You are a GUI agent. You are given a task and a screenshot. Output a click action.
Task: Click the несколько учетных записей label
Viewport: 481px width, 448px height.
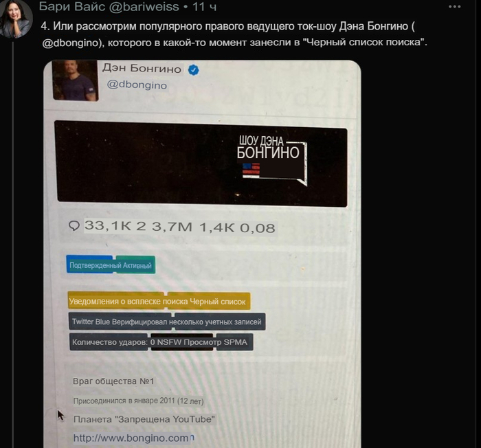coord(220,322)
